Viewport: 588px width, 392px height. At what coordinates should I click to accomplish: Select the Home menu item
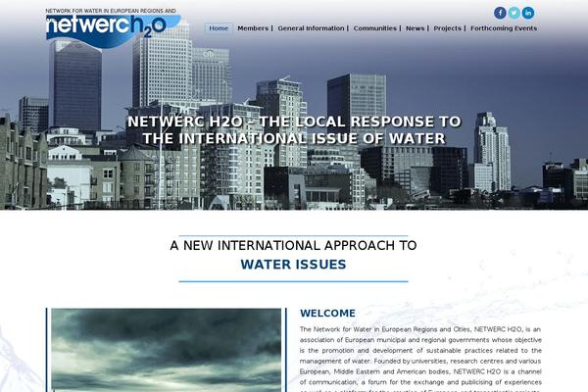coord(219,28)
